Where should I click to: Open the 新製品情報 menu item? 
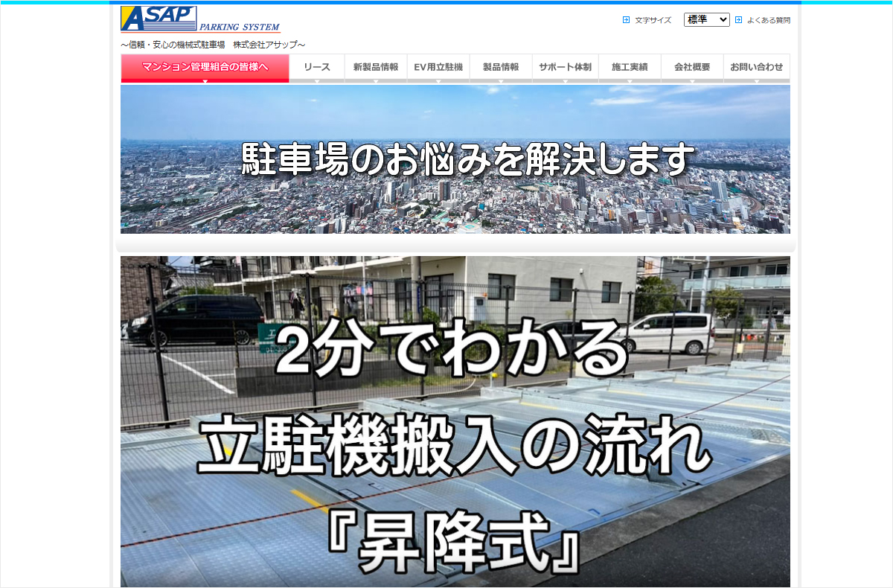point(375,67)
